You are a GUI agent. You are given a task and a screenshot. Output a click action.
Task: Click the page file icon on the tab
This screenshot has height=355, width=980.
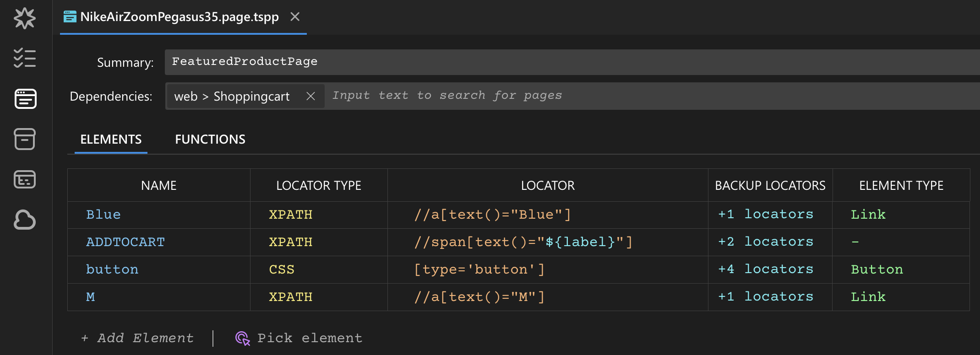[x=70, y=17]
